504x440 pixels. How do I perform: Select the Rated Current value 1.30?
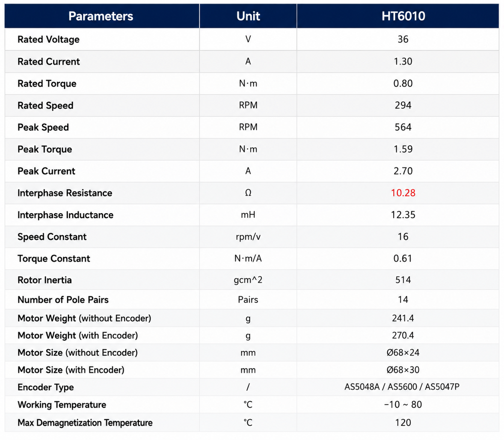click(403, 62)
